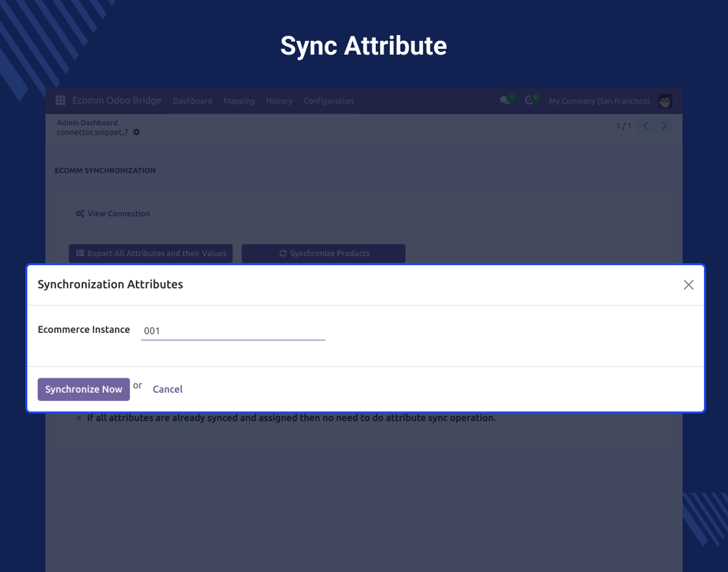The height and width of the screenshot is (572, 728).
Task: Click the ECOMM SYNCHRONIZATION heading
Action: (x=105, y=170)
